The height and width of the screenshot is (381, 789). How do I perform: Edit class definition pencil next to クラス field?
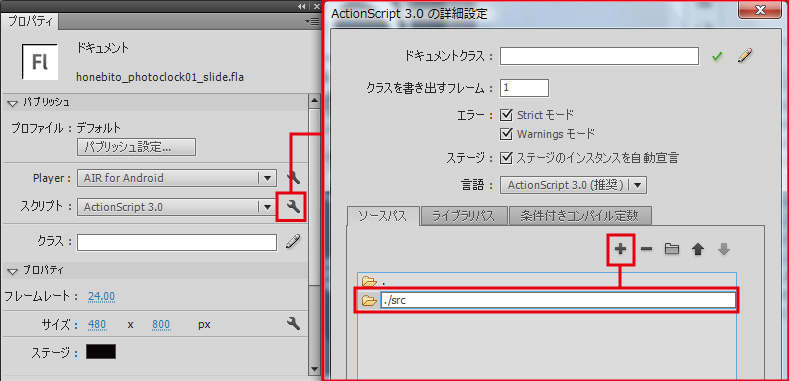click(x=292, y=242)
